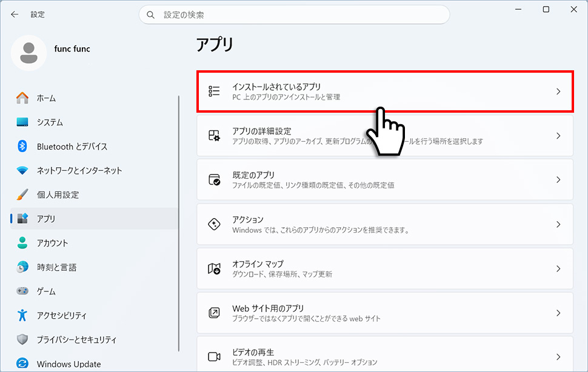Image resolution: width=588 pixels, height=372 pixels.
Task: Click the func func user name
Action: point(72,48)
